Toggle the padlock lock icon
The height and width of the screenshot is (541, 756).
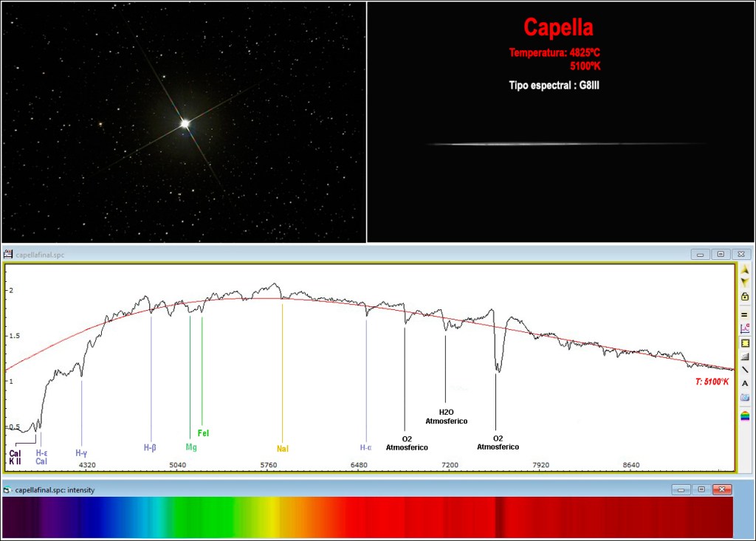point(745,296)
